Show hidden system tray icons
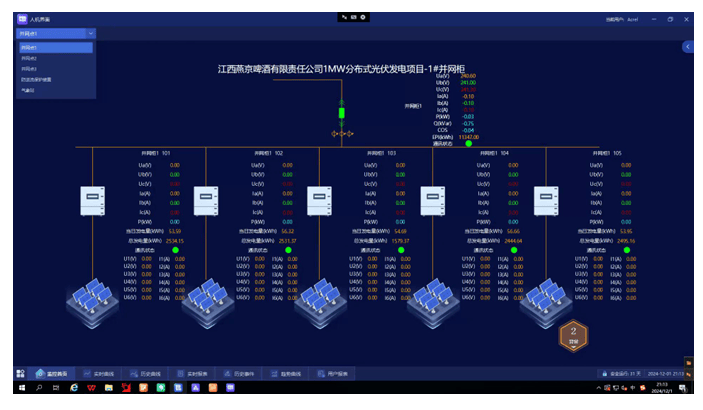The width and height of the screenshot is (703, 410). 599,388
